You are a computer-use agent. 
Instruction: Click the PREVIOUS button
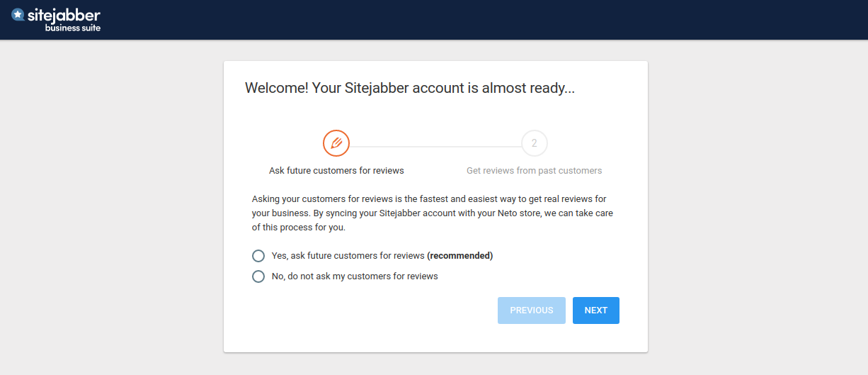[532, 310]
